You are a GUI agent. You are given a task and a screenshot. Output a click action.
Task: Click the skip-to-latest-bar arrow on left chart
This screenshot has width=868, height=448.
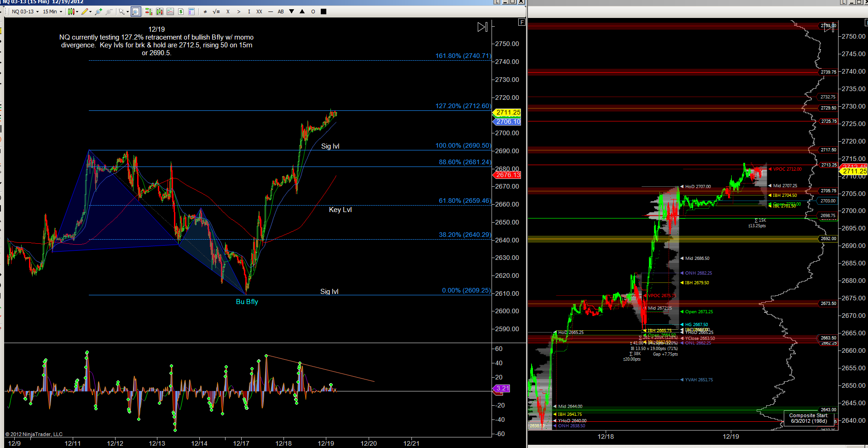tap(482, 27)
